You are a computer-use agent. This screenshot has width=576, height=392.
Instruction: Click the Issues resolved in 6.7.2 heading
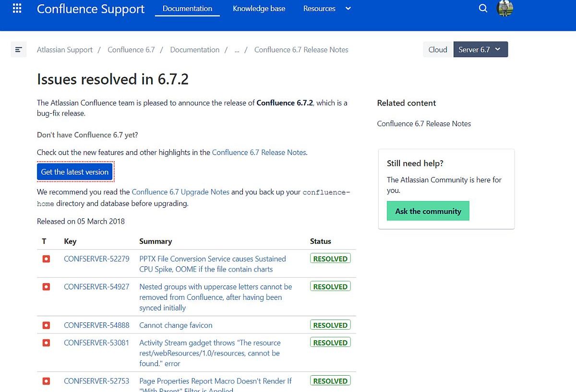(113, 79)
